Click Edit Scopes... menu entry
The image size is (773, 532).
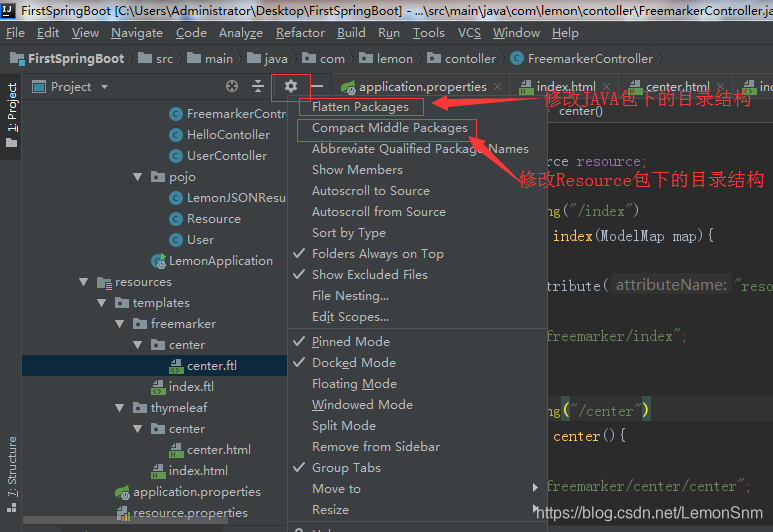350,317
